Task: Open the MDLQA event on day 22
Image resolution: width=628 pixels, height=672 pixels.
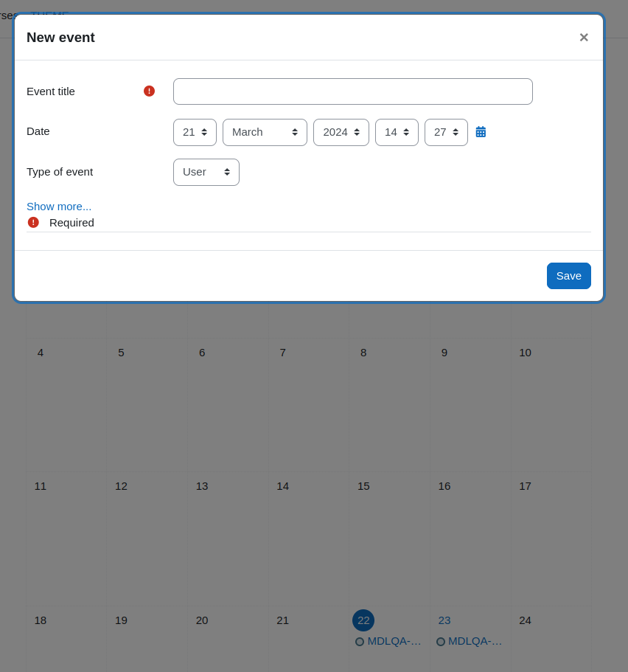Action: (x=394, y=641)
